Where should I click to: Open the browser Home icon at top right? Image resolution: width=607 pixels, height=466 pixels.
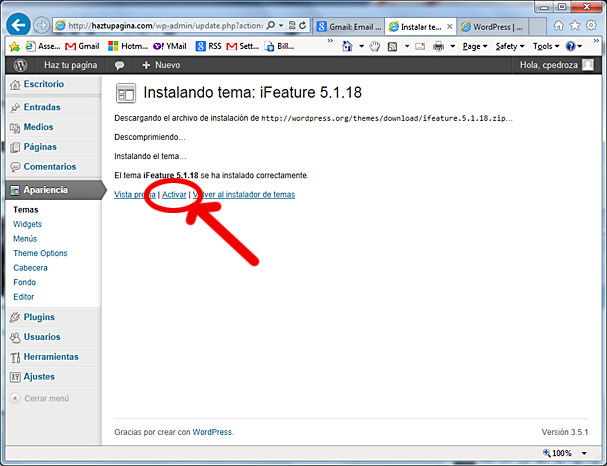[558, 26]
